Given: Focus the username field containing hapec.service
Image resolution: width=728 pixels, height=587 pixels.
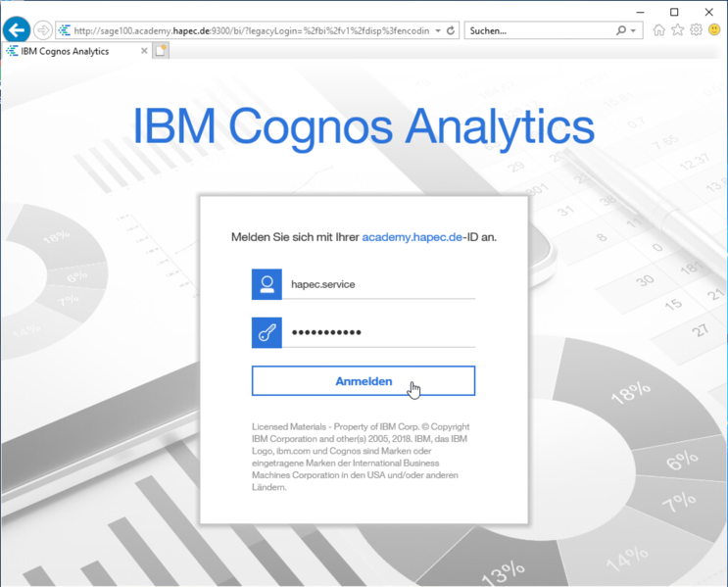Looking at the screenshot, I should 380,284.
